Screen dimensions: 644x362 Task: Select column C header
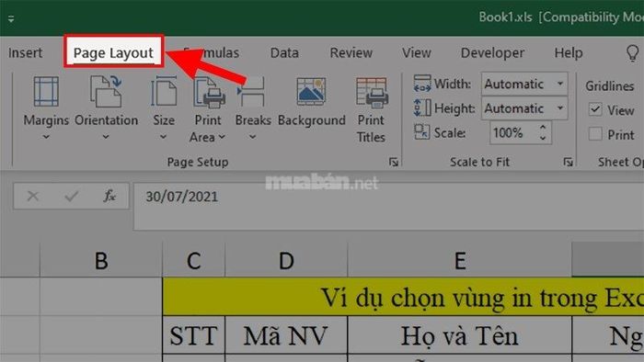click(193, 260)
